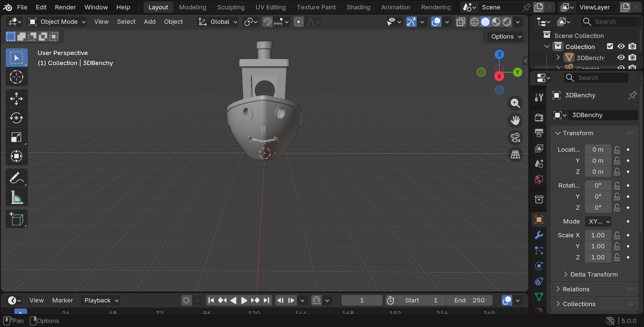This screenshot has width=644, height=327.
Task: Toggle show overlays button
Action: pyautogui.click(x=436, y=22)
